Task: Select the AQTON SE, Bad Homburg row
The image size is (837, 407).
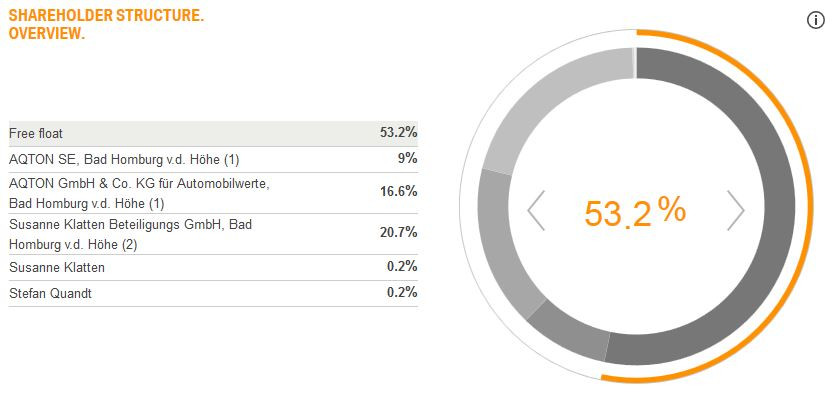Action: tap(124, 159)
